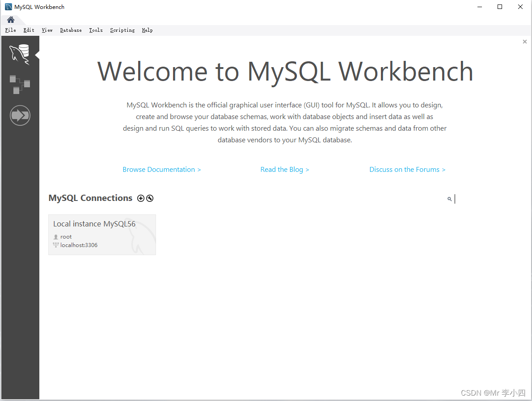Open the Read the Blog link

(285, 170)
